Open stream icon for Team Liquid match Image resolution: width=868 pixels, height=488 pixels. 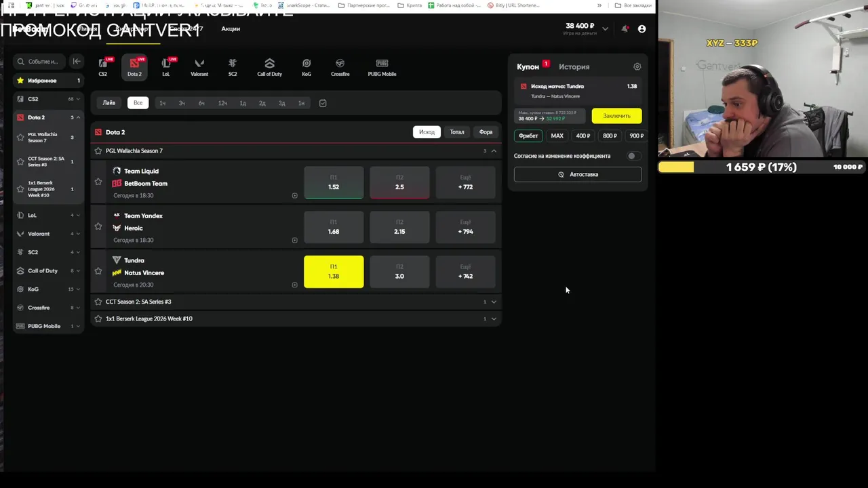click(x=294, y=195)
